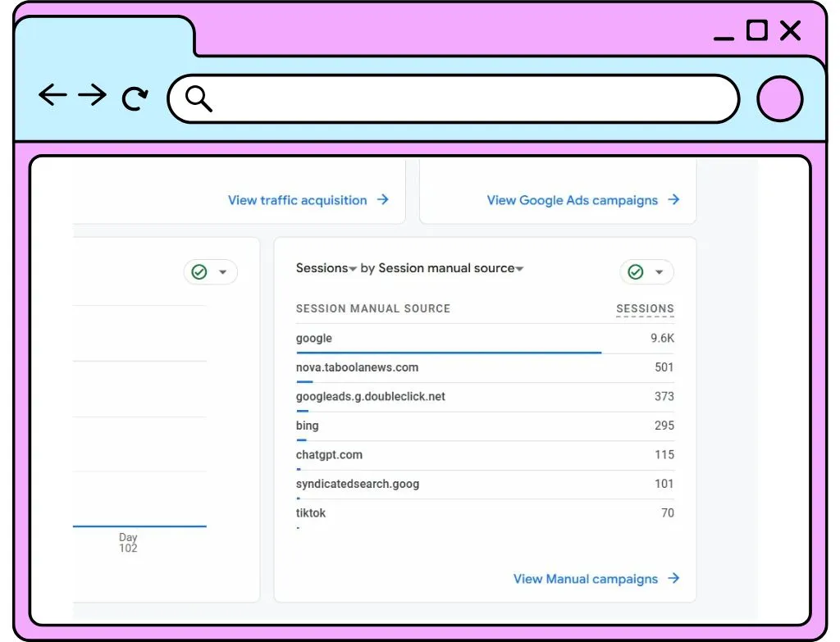Image resolution: width=840 pixels, height=642 pixels.
Task: Click the 373 sessions value
Action: [x=664, y=396]
